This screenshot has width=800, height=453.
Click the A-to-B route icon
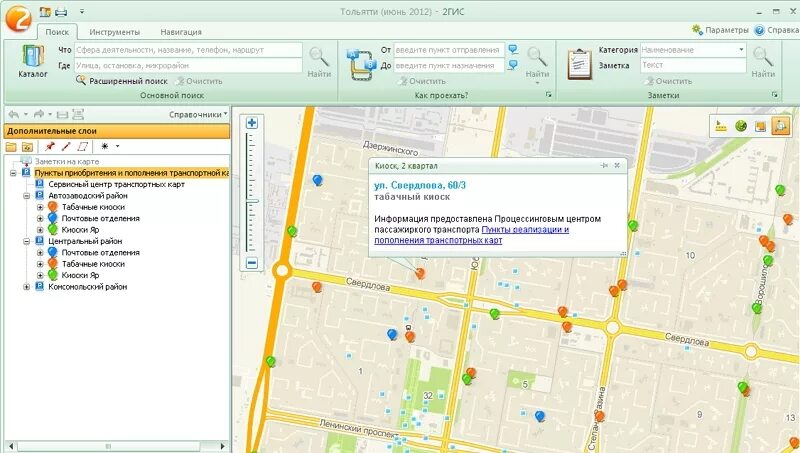click(361, 64)
